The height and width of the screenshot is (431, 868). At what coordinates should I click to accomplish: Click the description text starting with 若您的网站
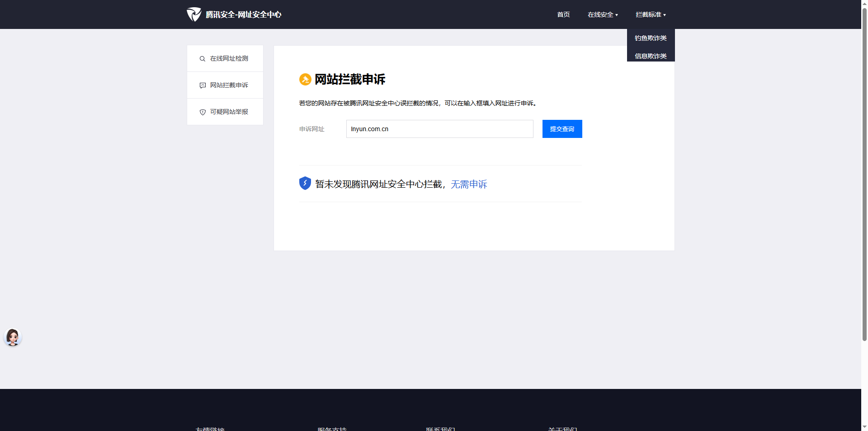click(418, 103)
